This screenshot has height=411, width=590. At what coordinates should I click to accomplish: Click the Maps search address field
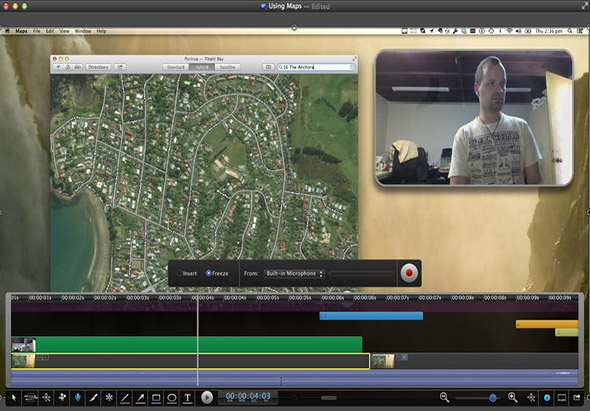point(316,67)
